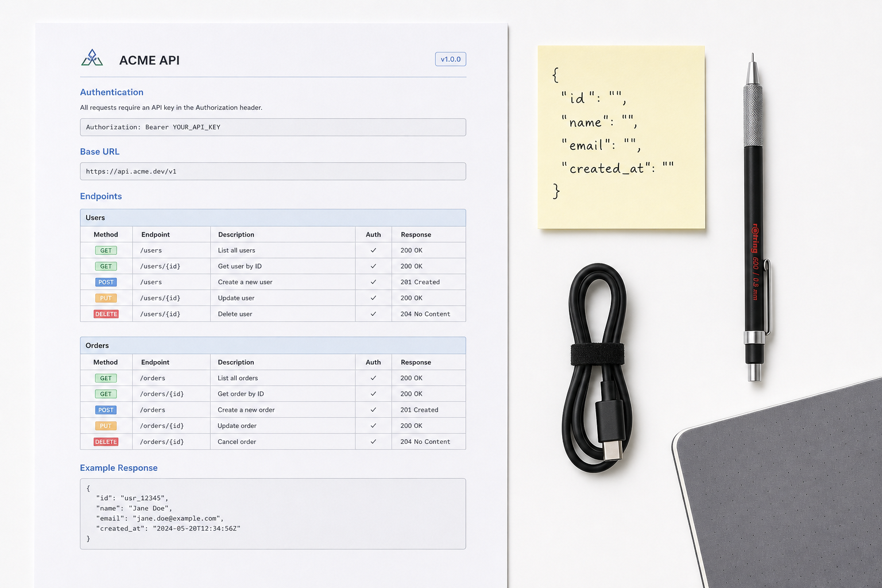
Task: Click the /users/{id} endpoint in the DELETE row
Action: point(160,314)
